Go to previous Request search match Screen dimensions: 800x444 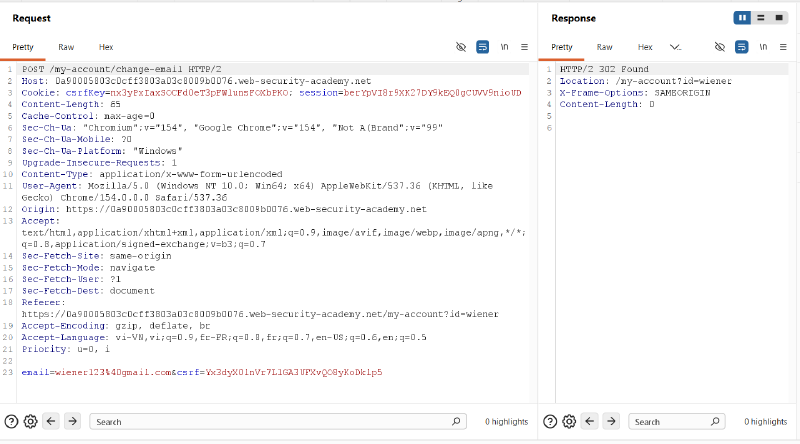pos(51,421)
